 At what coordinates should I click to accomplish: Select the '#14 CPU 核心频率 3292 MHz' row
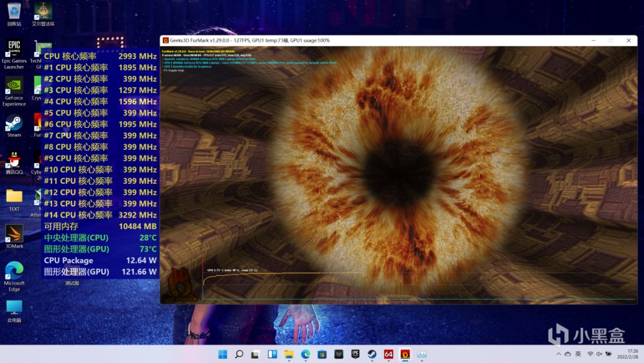100,215
